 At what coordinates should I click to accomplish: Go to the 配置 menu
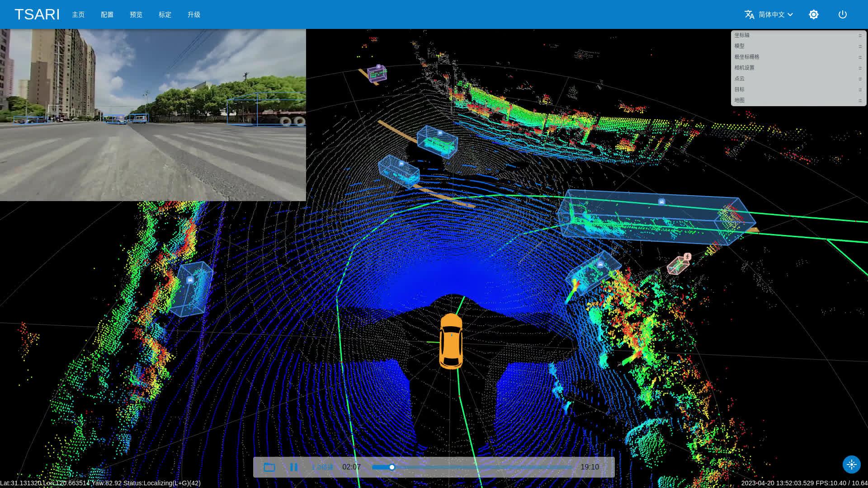107,14
